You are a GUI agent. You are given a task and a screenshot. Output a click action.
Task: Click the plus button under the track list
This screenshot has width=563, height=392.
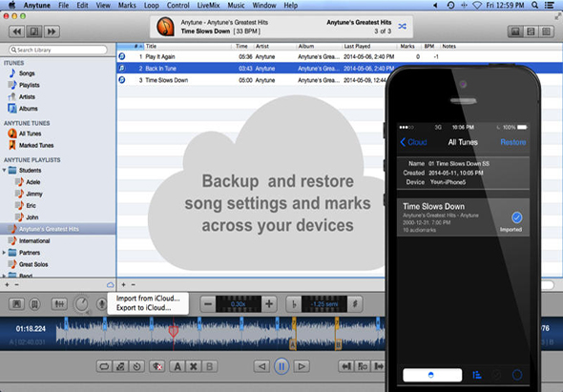click(123, 284)
